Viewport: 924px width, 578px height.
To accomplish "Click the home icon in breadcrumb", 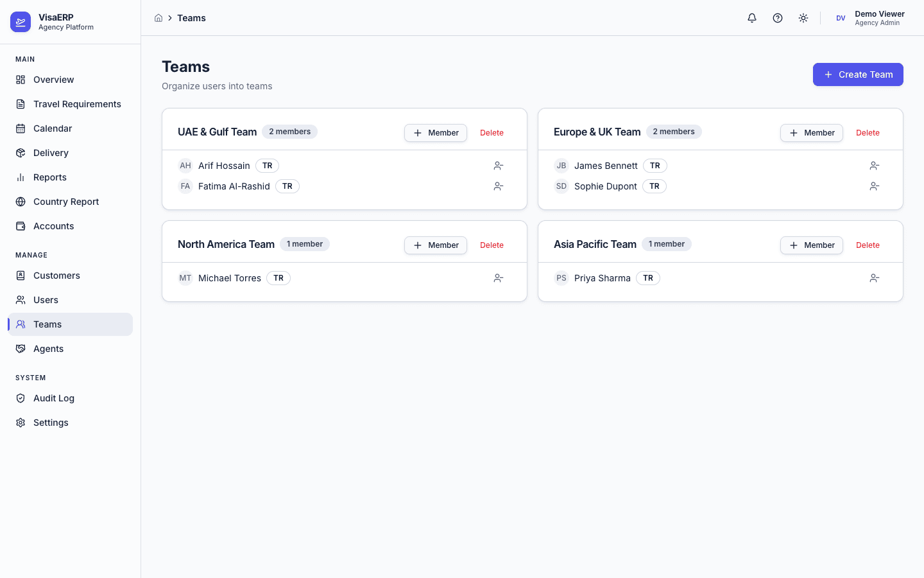I will pyautogui.click(x=158, y=18).
